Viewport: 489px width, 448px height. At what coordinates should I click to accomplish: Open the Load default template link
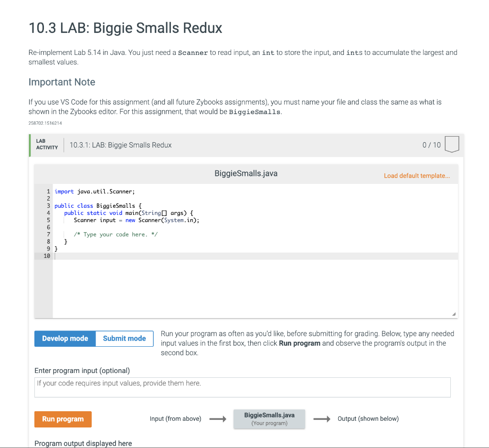[416, 176]
